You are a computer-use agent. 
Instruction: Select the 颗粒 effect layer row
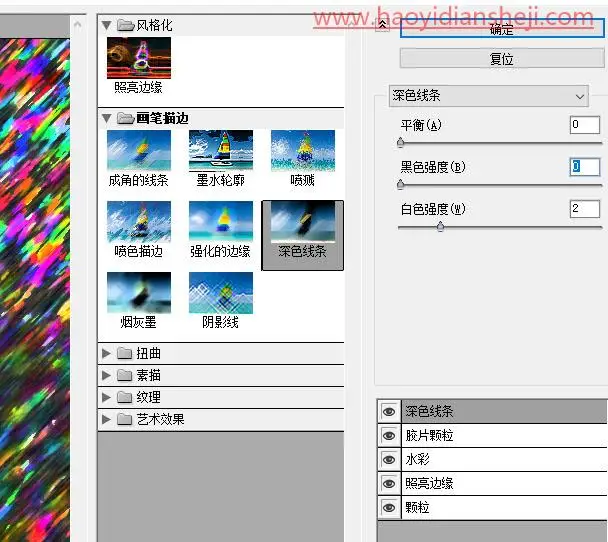pos(504,508)
